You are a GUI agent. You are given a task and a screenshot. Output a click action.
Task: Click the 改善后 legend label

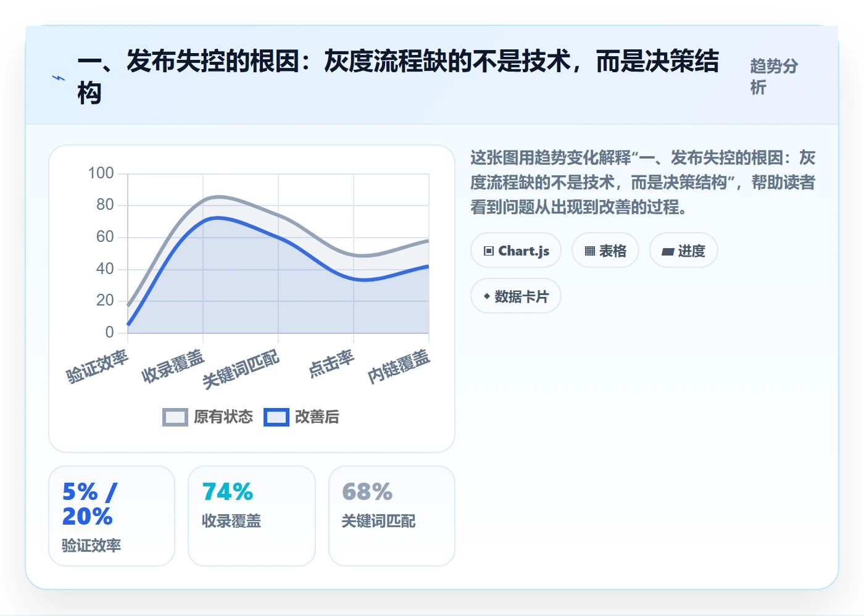tap(317, 417)
